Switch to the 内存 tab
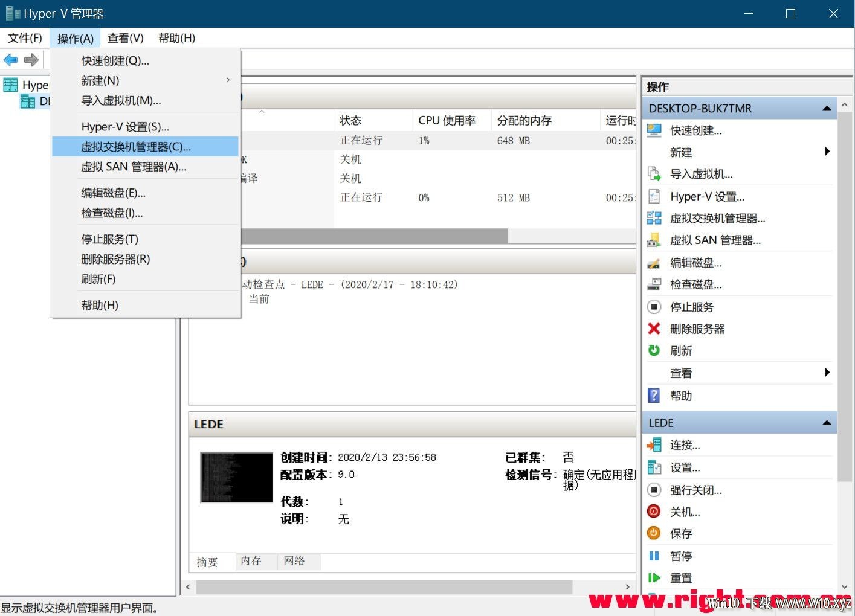855x616 pixels. tap(256, 561)
